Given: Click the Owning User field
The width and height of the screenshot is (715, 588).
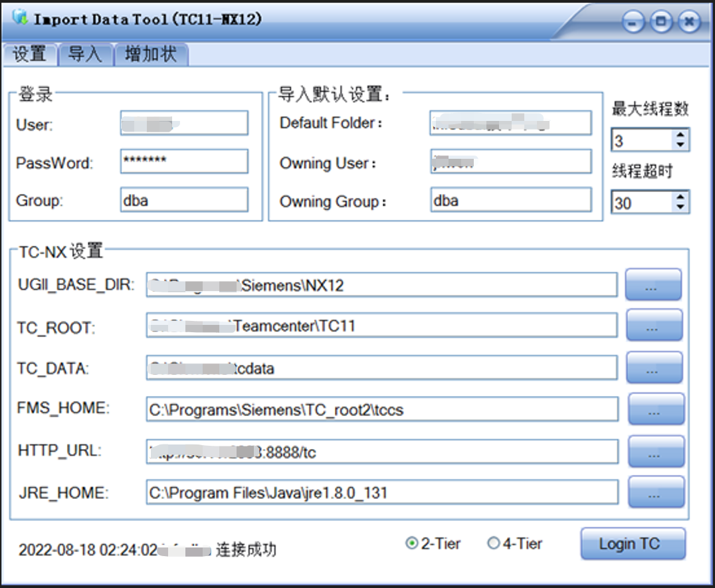Looking at the screenshot, I should pyautogui.click(x=511, y=161).
